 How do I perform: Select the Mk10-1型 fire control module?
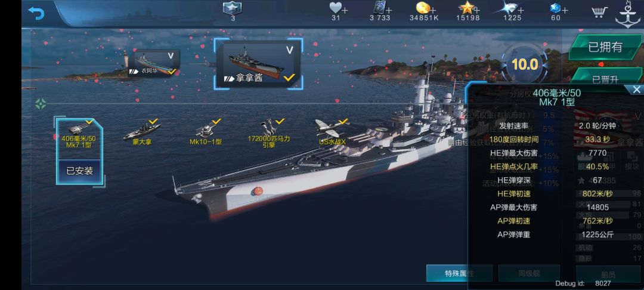[x=206, y=131]
